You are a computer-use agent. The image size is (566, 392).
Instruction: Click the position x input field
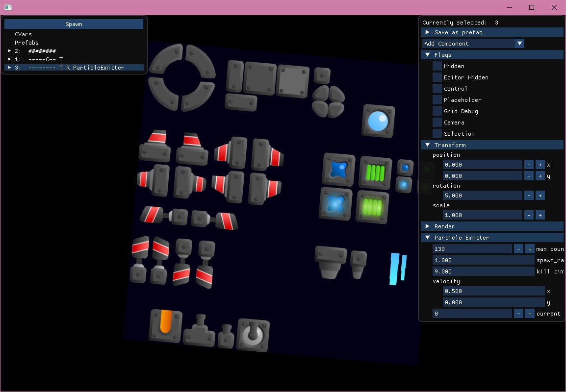[x=482, y=165]
